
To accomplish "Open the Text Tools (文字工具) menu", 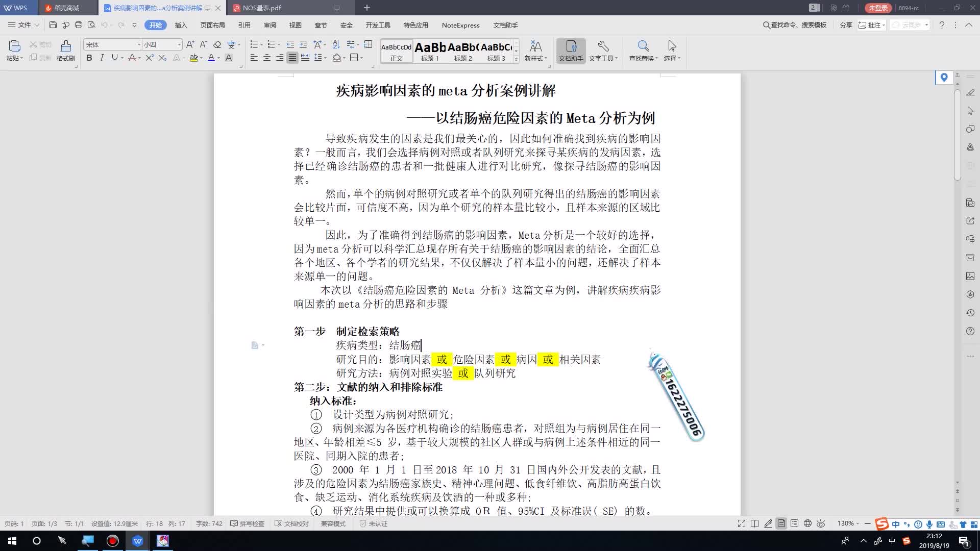I will [603, 51].
